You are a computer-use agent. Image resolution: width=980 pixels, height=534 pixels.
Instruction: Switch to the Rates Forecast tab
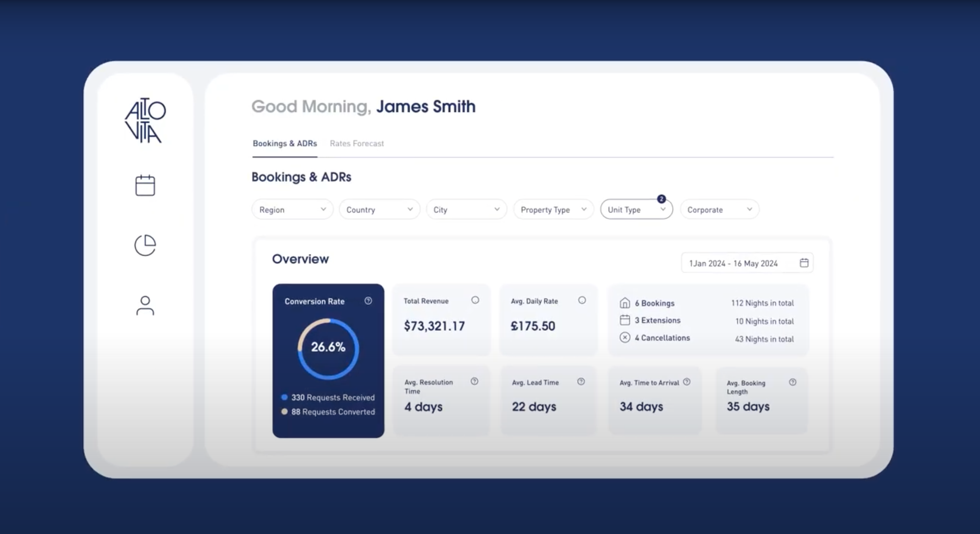tap(357, 143)
